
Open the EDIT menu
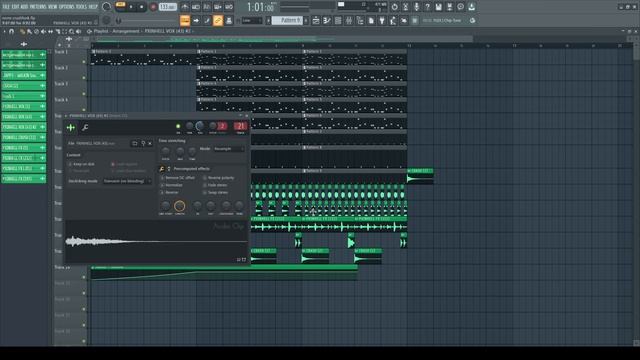click(x=15, y=7)
